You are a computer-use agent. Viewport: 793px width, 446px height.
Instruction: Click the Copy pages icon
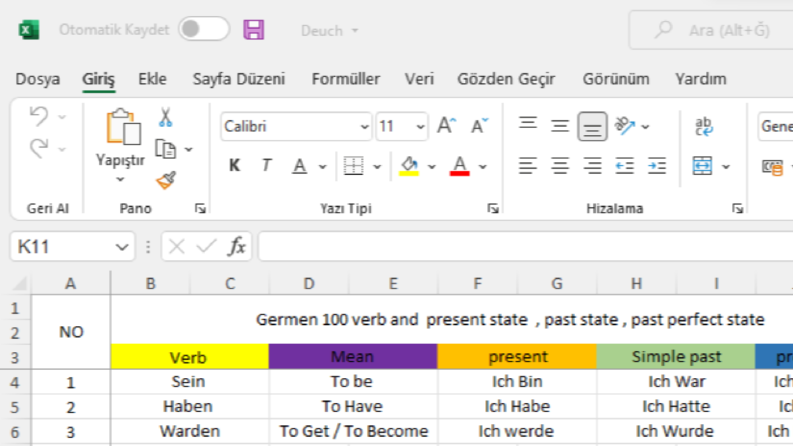165,149
